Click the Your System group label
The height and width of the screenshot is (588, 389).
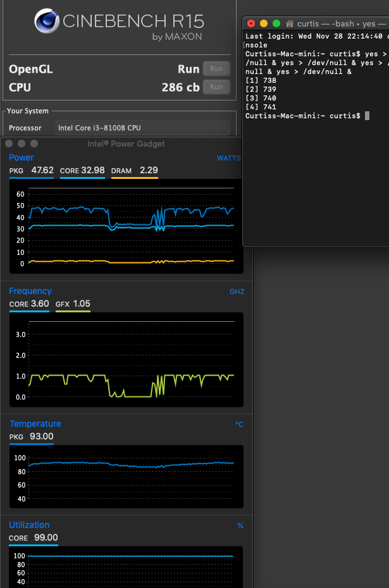[28, 111]
